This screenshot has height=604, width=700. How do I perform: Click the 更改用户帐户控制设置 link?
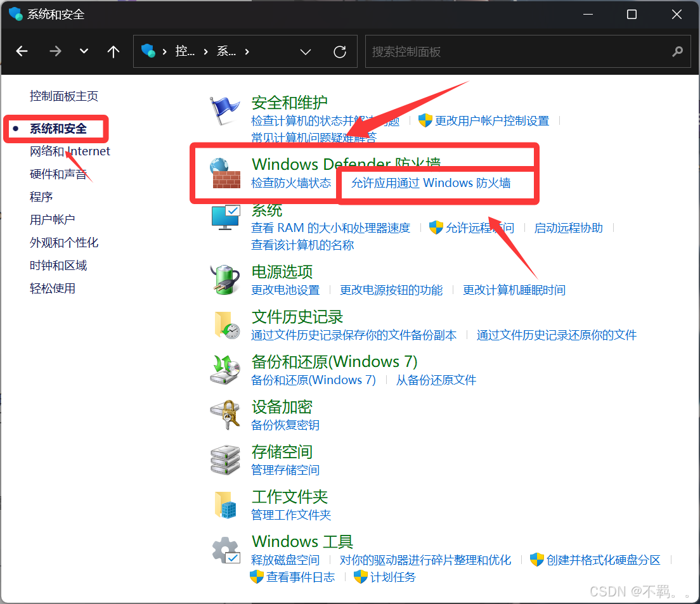point(491,121)
